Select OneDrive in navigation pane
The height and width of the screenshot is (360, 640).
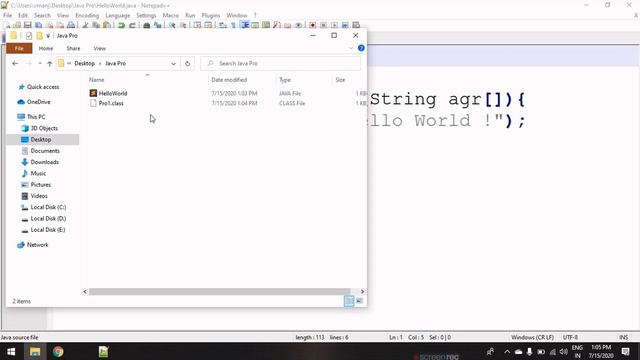[38, 102]
